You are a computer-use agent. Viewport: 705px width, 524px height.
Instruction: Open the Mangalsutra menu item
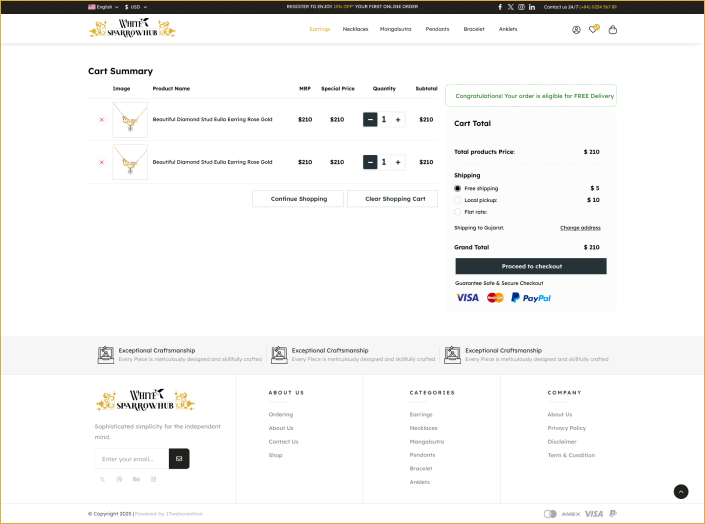coord(397,29)
